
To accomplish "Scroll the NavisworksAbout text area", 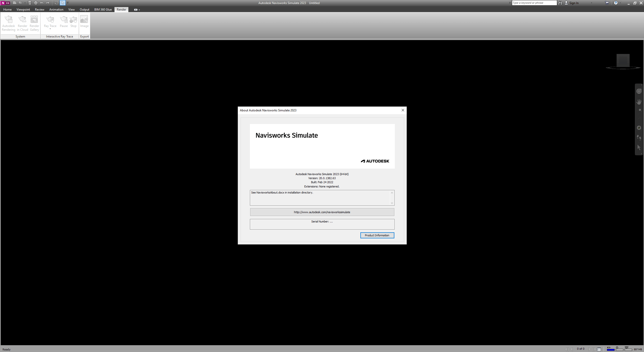I will [392, 197].
